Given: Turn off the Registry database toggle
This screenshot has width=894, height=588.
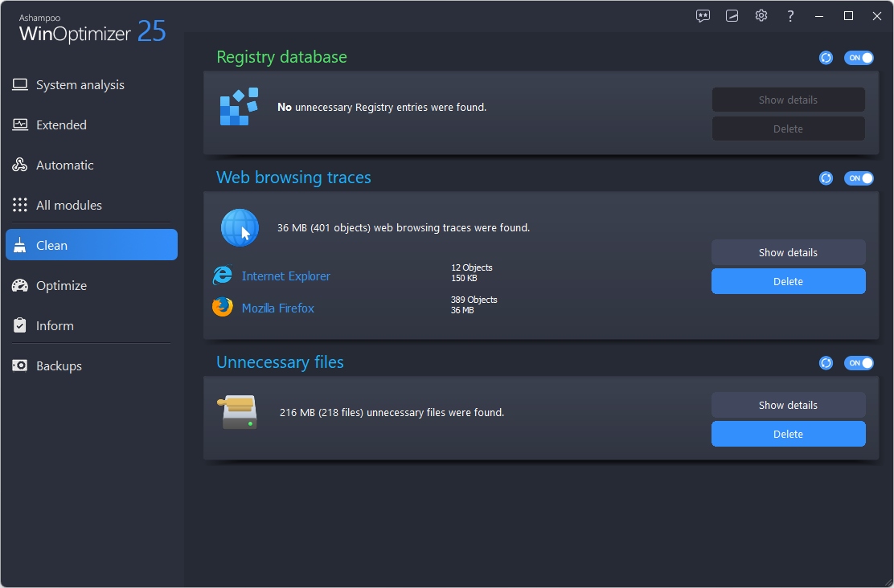Looking at the screenshot, I should [858, 58].
